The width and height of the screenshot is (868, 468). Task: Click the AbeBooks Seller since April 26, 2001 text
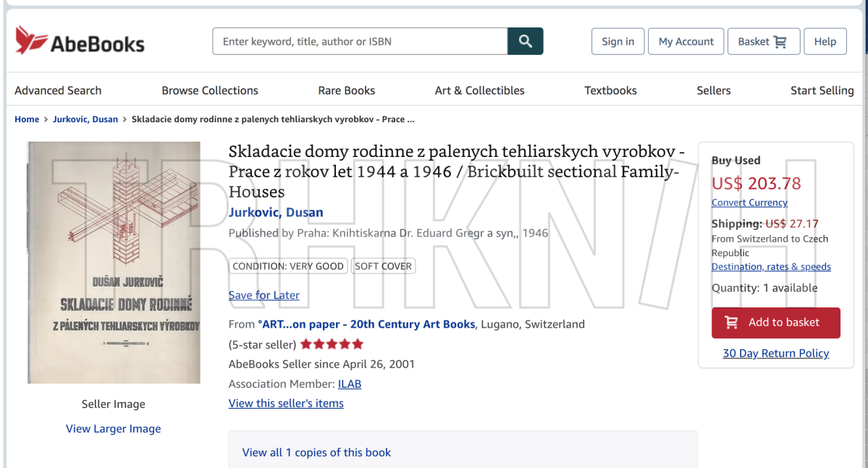[321, 364]
